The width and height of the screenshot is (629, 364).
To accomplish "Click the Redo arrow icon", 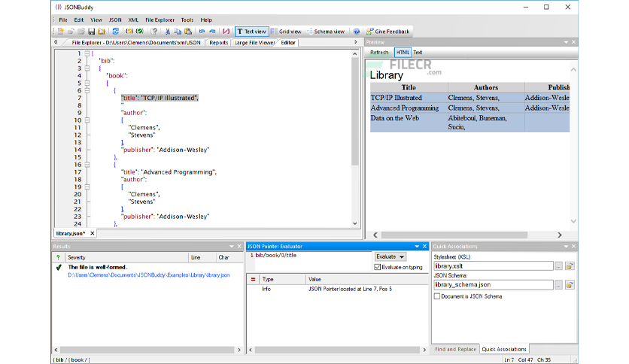I will [x=212, y=32].
